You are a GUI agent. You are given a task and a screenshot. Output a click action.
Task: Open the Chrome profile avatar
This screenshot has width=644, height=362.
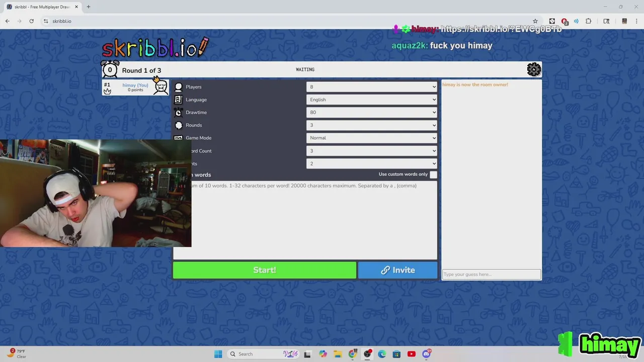(624, 21)
